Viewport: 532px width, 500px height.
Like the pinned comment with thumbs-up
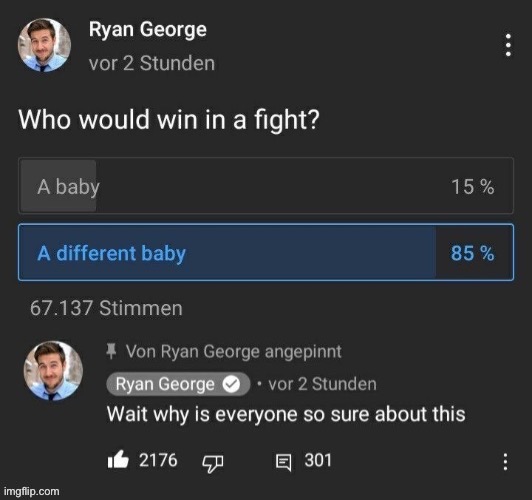click(118, 460)
